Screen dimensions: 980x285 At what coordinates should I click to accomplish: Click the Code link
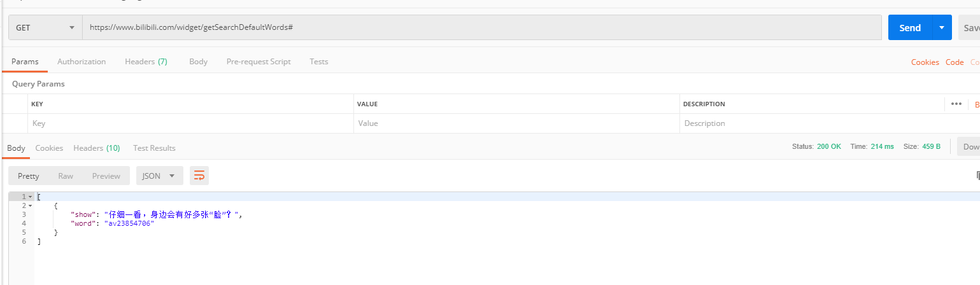point(955,62)
